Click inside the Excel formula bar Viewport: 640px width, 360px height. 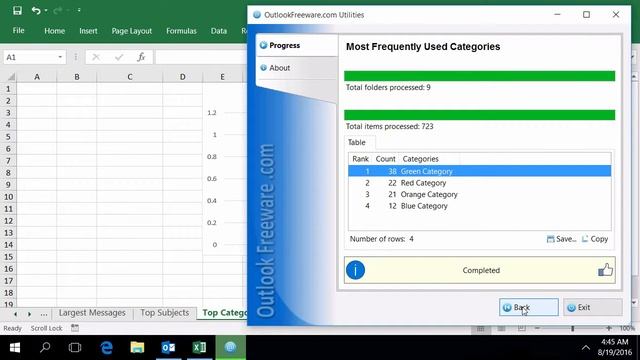tap(201, 57)
